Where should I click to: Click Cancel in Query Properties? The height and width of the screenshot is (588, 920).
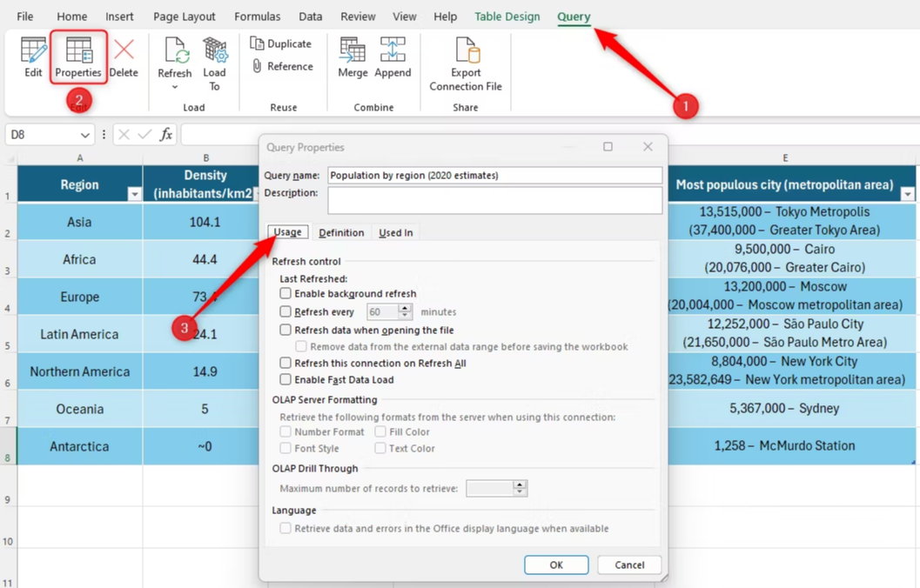(x=629, y=565)
